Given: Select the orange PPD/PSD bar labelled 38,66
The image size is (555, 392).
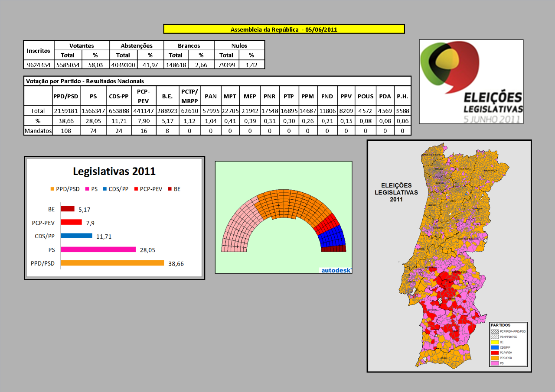Looking at the screenshot, I should pyautogui.click(x=112, y=263).
